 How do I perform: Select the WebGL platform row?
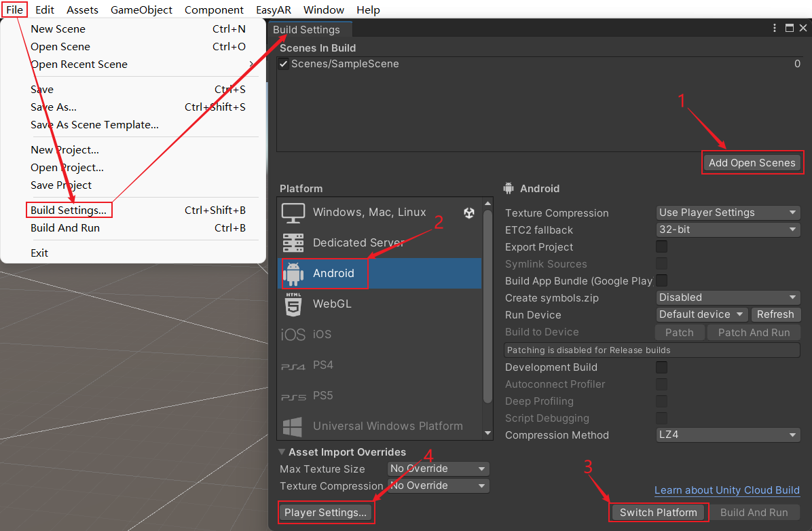(x=380, y=304)
